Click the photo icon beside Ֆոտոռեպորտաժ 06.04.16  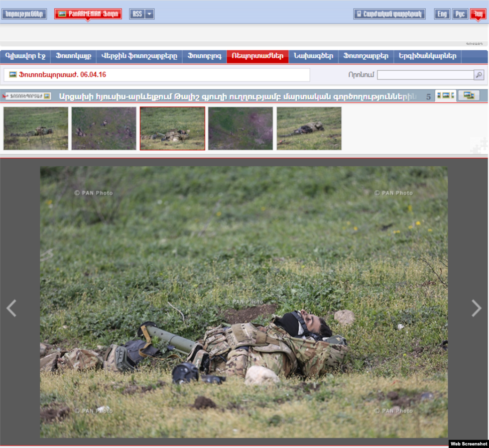coord(13,75)
